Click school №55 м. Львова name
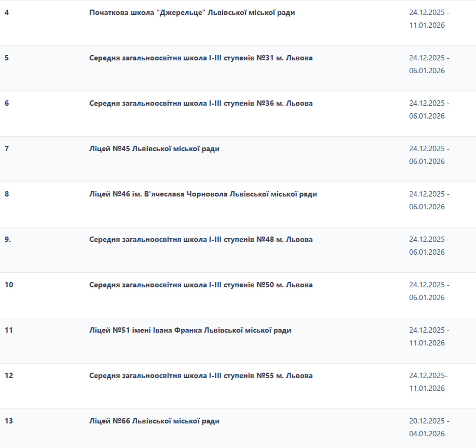Screen dimensions: 476x448 pos(201,376)
